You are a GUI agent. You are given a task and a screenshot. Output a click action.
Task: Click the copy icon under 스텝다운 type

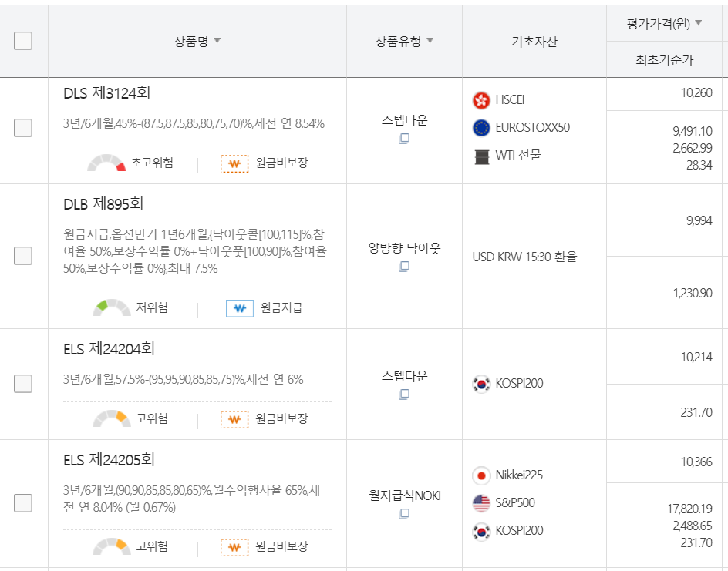pos(403,139)
